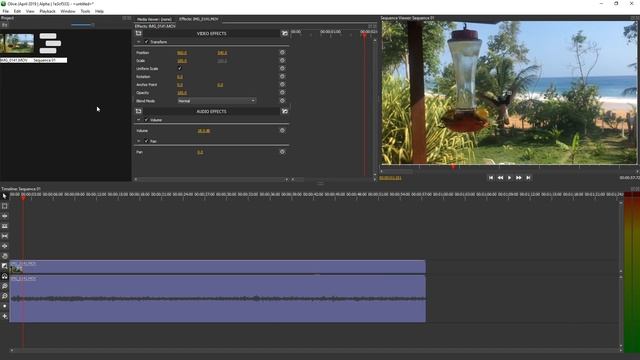
Task: Select the Razor tool
Action: click(x=4, y=226)
